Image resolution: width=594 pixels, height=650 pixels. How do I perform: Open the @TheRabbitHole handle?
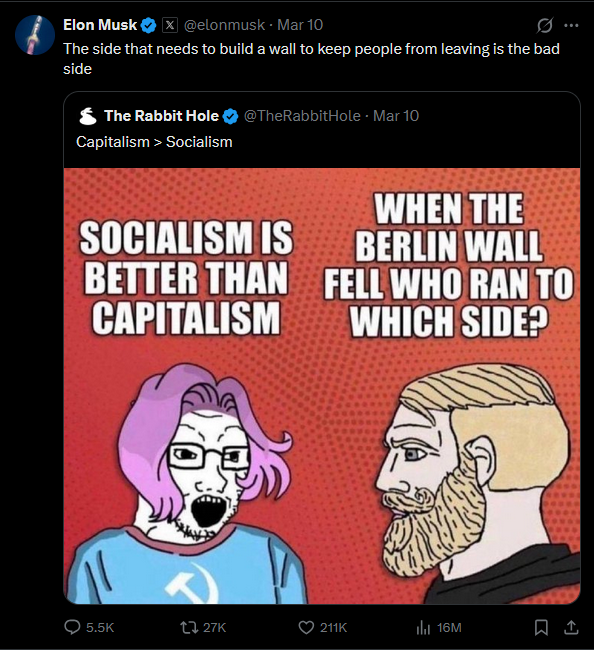pos(302,116)
